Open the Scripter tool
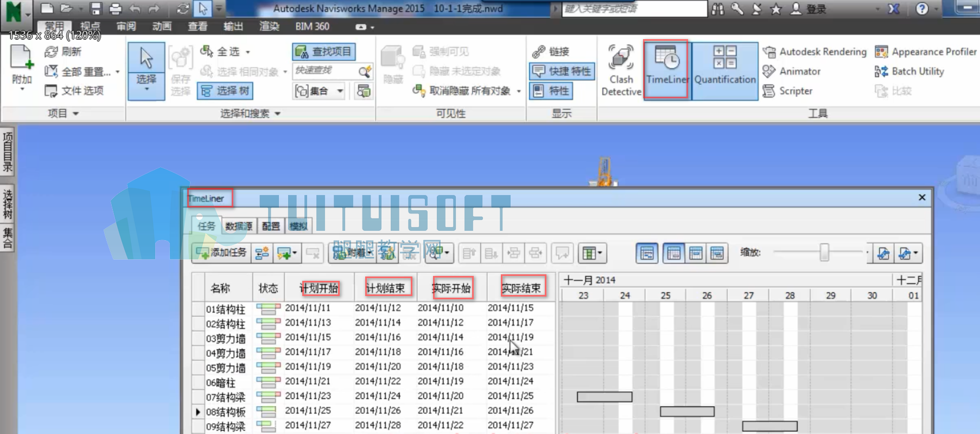Screen dimensions: 980x434 pyautogui.click(x=788, y=91)
